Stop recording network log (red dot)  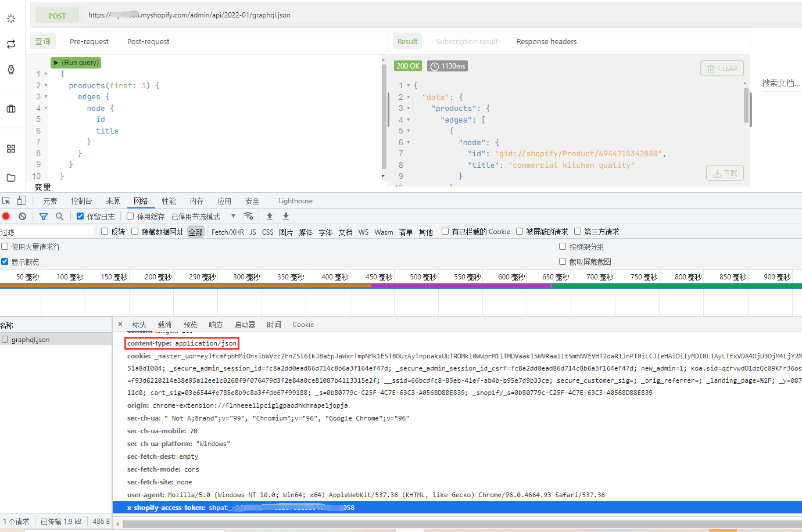click(6, 216)
